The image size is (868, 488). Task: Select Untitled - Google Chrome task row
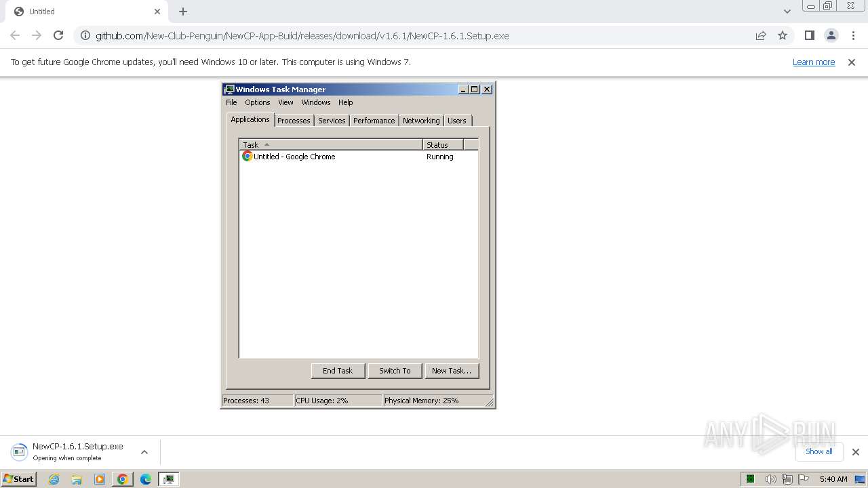[x=359, y=157]
